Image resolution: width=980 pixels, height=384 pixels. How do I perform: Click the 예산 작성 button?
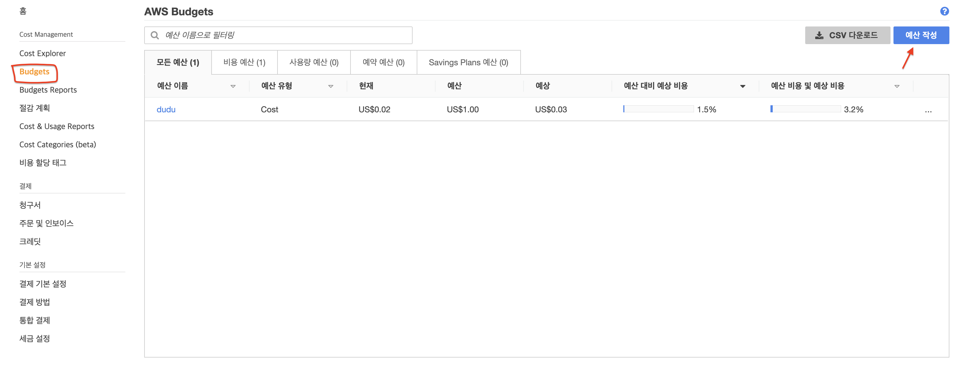[x=921, y=35]
